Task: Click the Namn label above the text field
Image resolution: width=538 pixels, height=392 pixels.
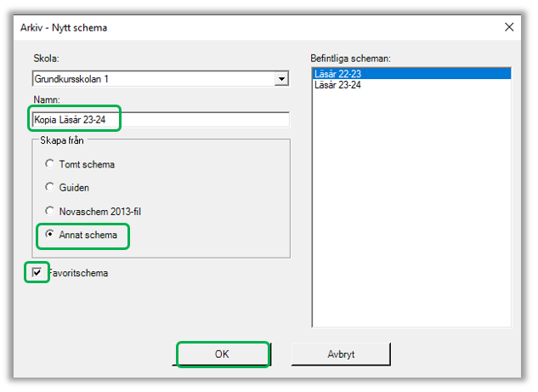Action: click(47, 100)
